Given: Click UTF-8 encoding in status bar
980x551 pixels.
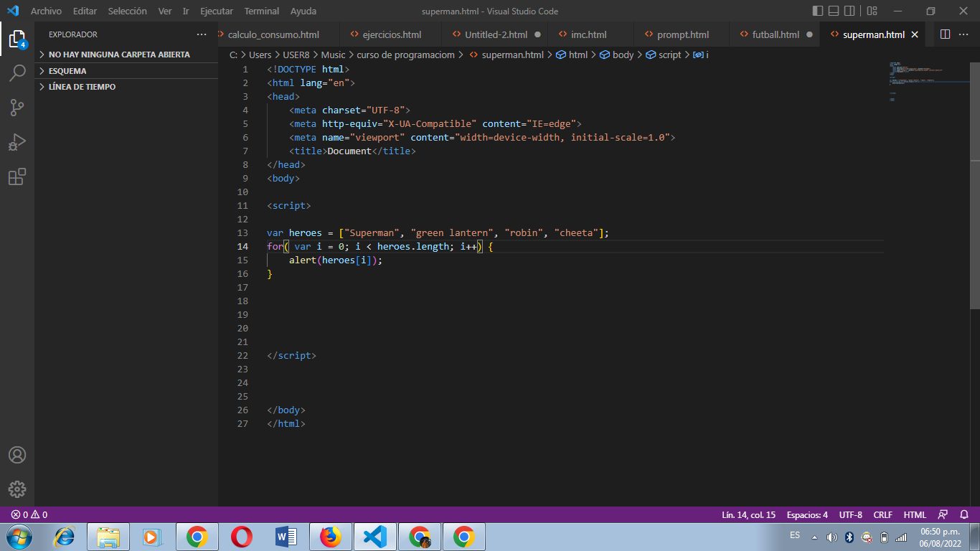Looking at the screenshot, I should (x=851, y=514).
